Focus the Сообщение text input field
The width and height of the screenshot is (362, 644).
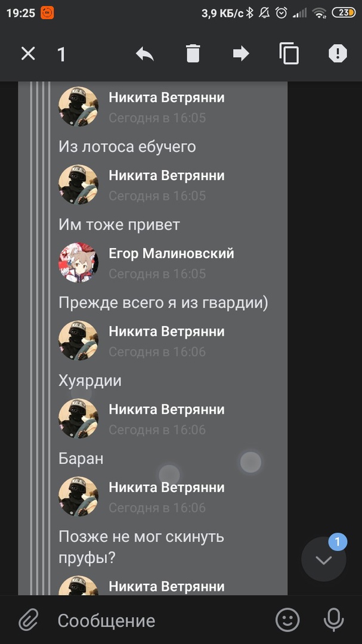tap(160, 620)
